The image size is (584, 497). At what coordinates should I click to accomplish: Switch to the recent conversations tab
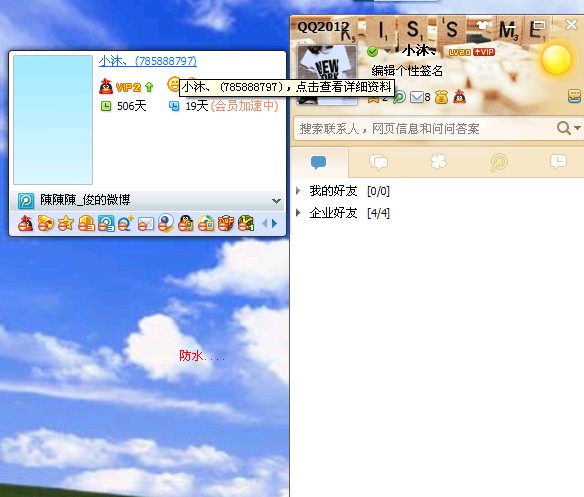558,162
